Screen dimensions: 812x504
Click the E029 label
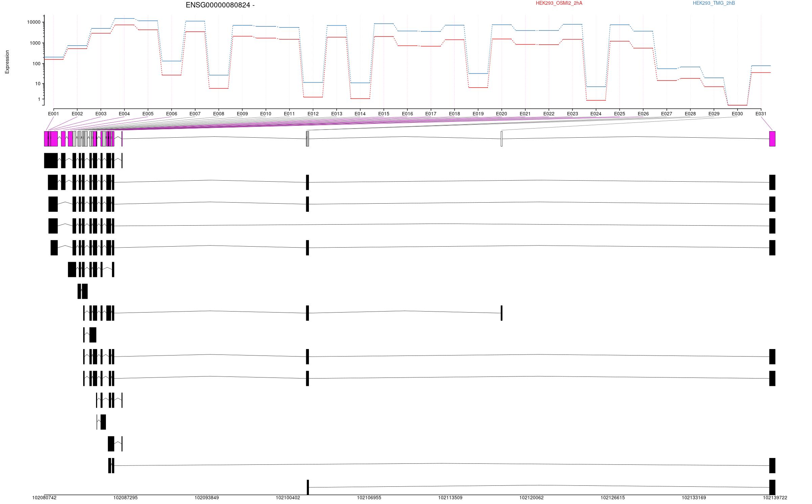[x=714, y=114]
